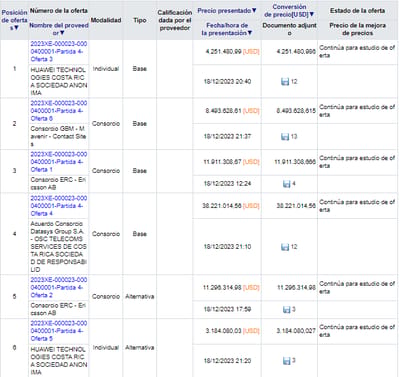Click HUAWEI supplier name in position 1 row
Image resolution: width=400 pixels, height=377 pixels.
[59, 81]
